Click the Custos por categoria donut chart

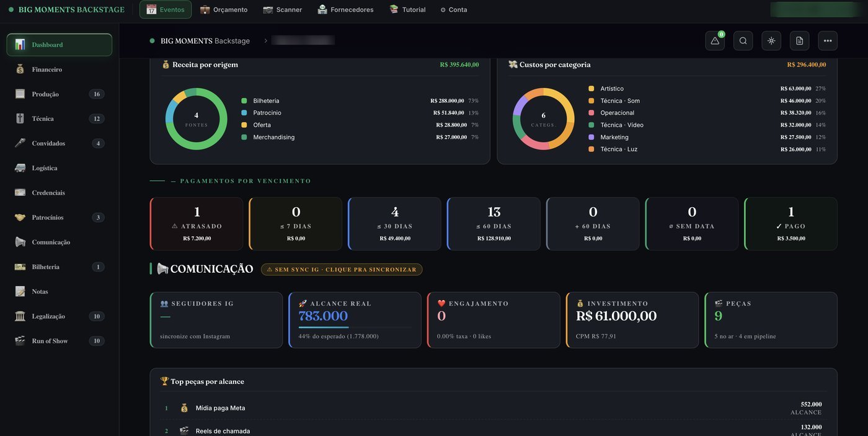[x=544, y=118]
